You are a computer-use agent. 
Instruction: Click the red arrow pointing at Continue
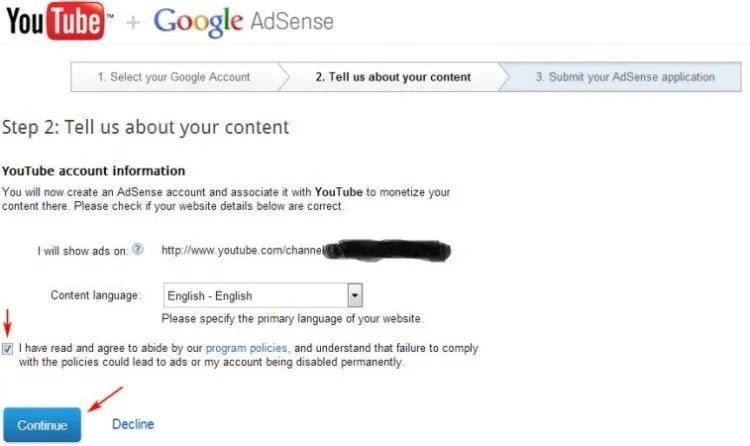click(105, 399)
